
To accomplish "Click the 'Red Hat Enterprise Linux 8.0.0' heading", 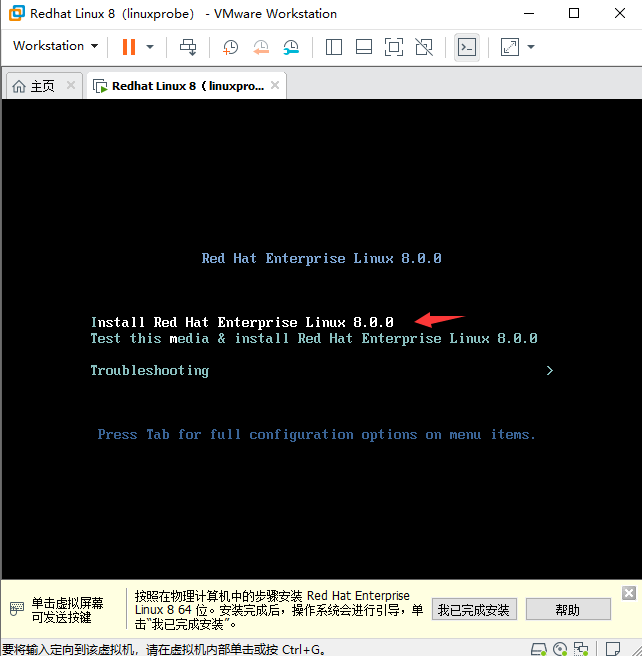I will click(321, 259).
